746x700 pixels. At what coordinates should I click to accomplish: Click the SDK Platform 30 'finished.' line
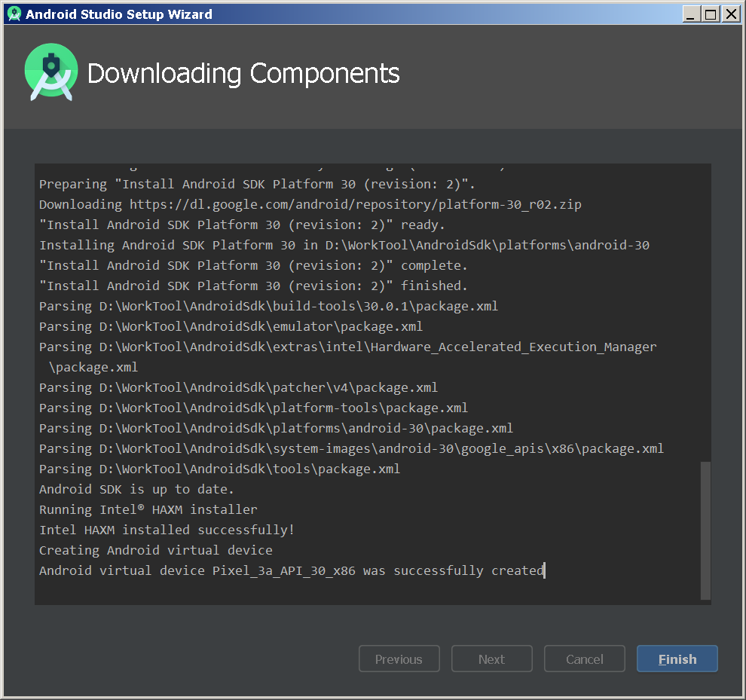[x=253, y=286]
